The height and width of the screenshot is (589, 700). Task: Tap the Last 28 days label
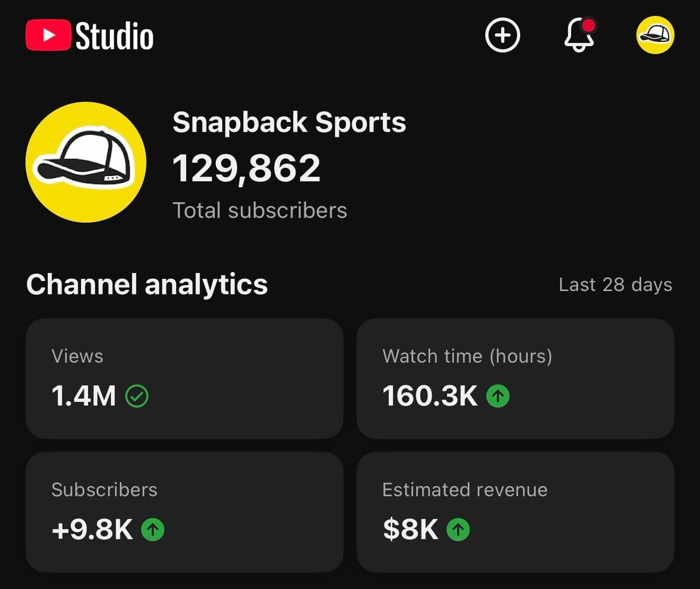coord(615,285)
